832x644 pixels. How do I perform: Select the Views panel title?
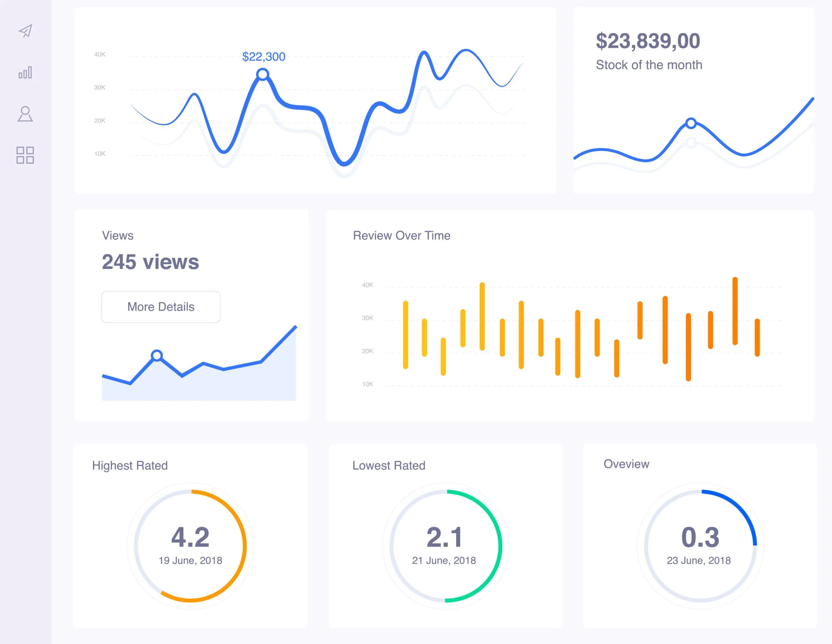117,236
